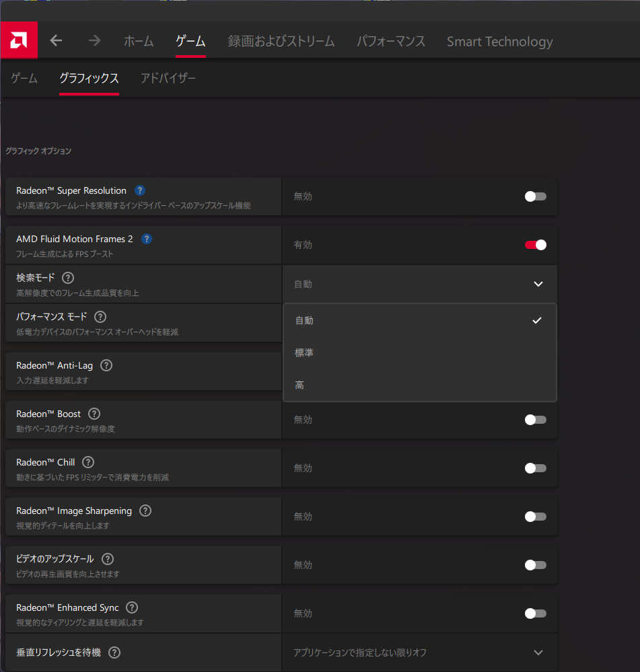Image resolution: width=640 pixels, height=672 pixels.
Task: Disable AMD Fluid Motion Frames 2 toggle
Action: click(x=536, y=245)
